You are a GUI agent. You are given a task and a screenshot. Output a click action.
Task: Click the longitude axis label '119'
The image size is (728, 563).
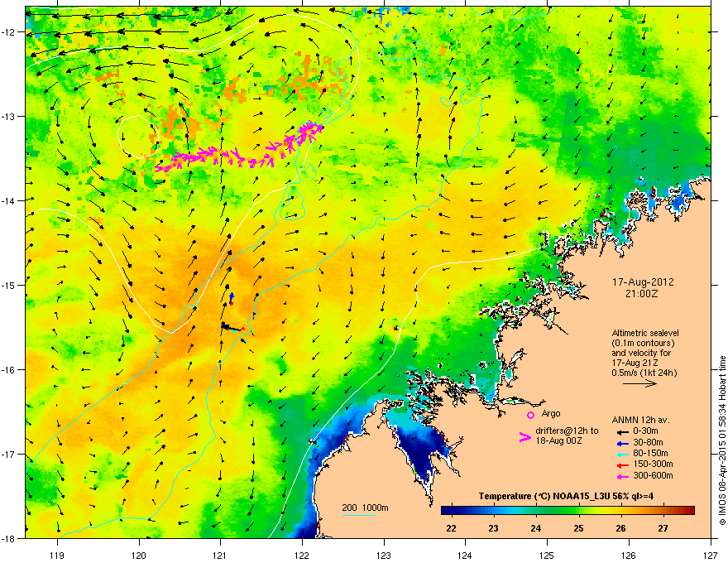pyautogui.click(x=57, y=555)
